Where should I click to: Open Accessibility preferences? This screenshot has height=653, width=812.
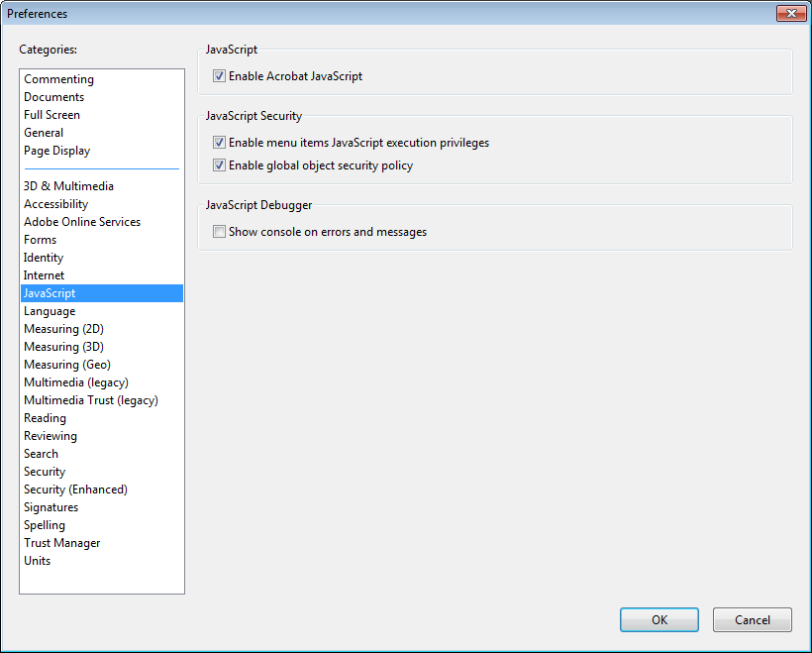pyautogui.click(x=102, y=204)
